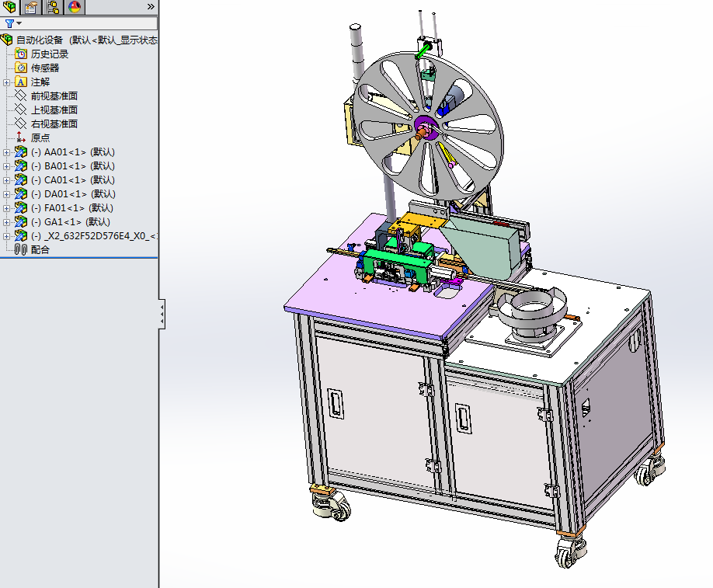
Task: Expand the BA01<1> subassembly
Action: click(x=6, y=166)
